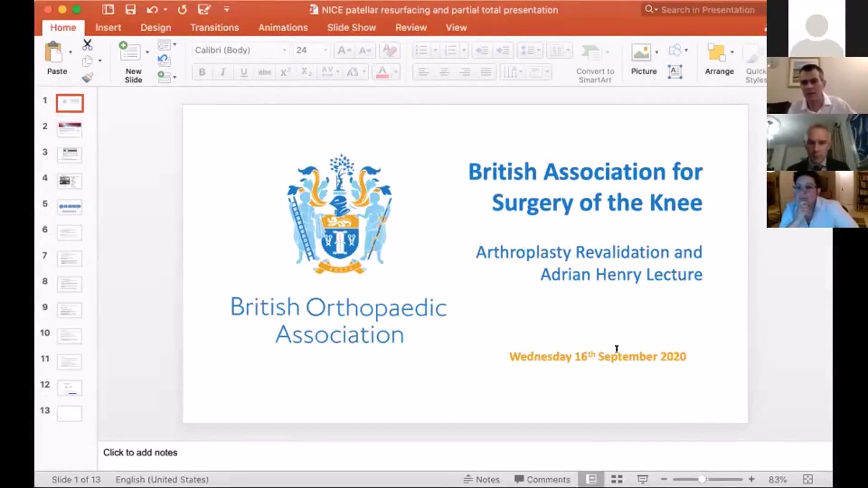Toggle the Notes pane
The image size is (868, 488).
click(x=481, y=479)
